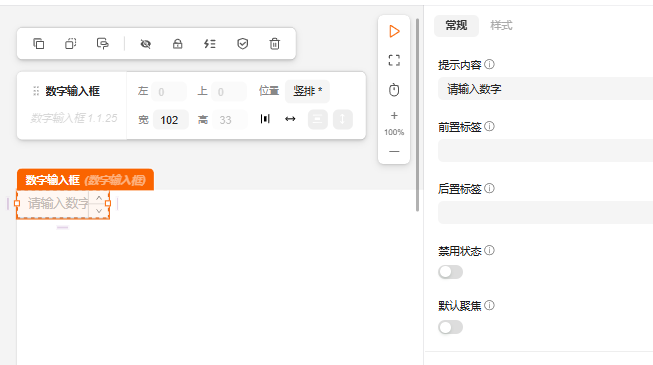The height and width of the screenshot is (365, 653).
Task: Toggle the hide component eye icon
Action: click(x=145, y=44)
